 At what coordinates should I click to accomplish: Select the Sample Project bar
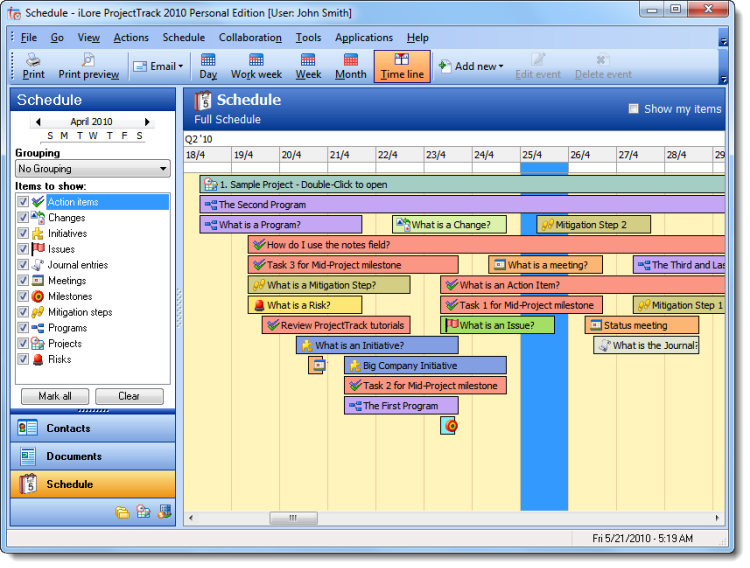(462, 185)
